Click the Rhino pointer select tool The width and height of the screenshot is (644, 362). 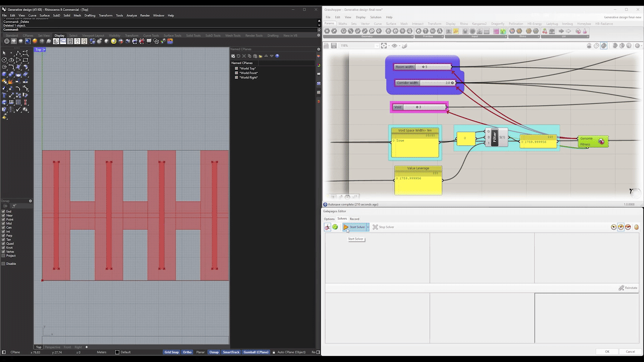(5, 53)
